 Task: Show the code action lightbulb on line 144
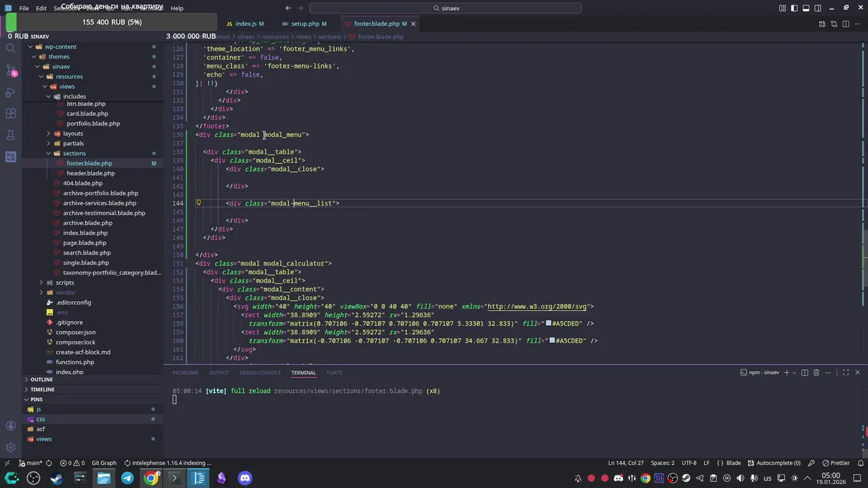[199, 203]
